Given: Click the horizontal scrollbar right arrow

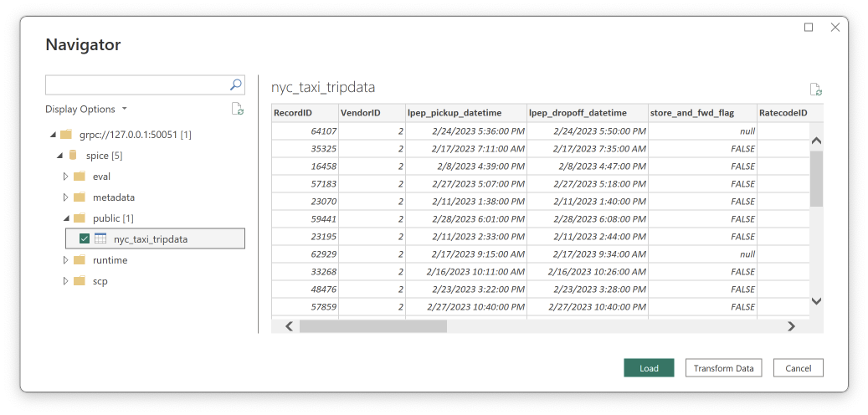Looking at the screenshot, I should tap(791, 326).
